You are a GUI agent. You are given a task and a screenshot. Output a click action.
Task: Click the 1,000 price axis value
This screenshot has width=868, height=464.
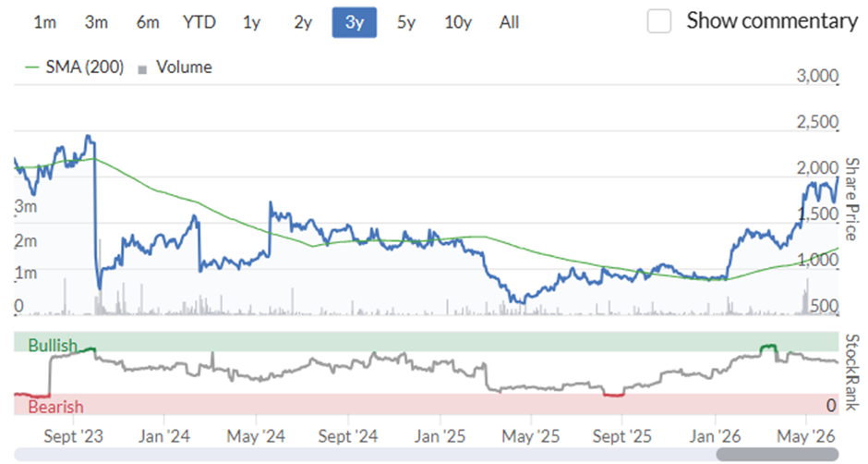[x=817, y=260]
